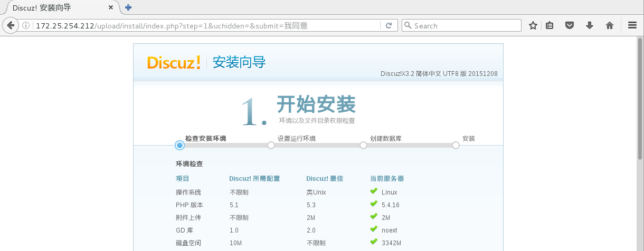Click the 磁盘空间 row label

188,243
